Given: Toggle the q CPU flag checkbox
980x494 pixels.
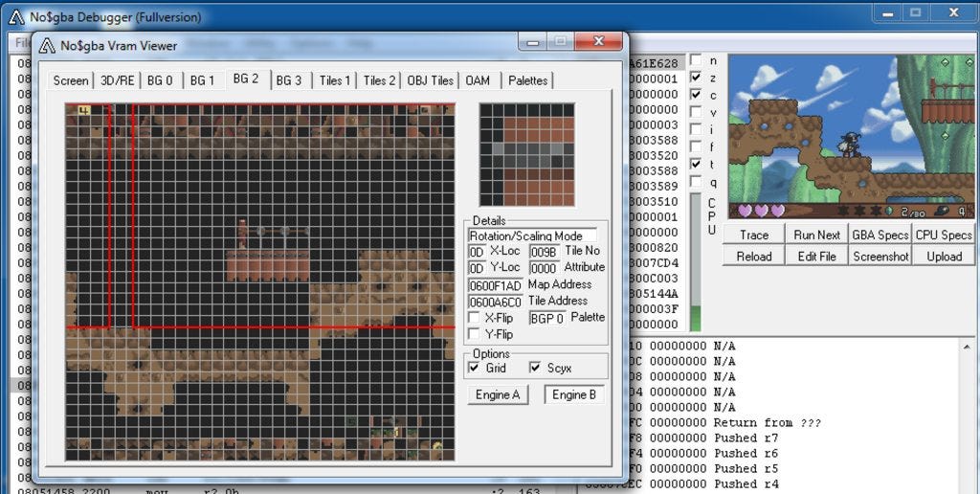Looking at the screenshot, I should coord(695,181).
